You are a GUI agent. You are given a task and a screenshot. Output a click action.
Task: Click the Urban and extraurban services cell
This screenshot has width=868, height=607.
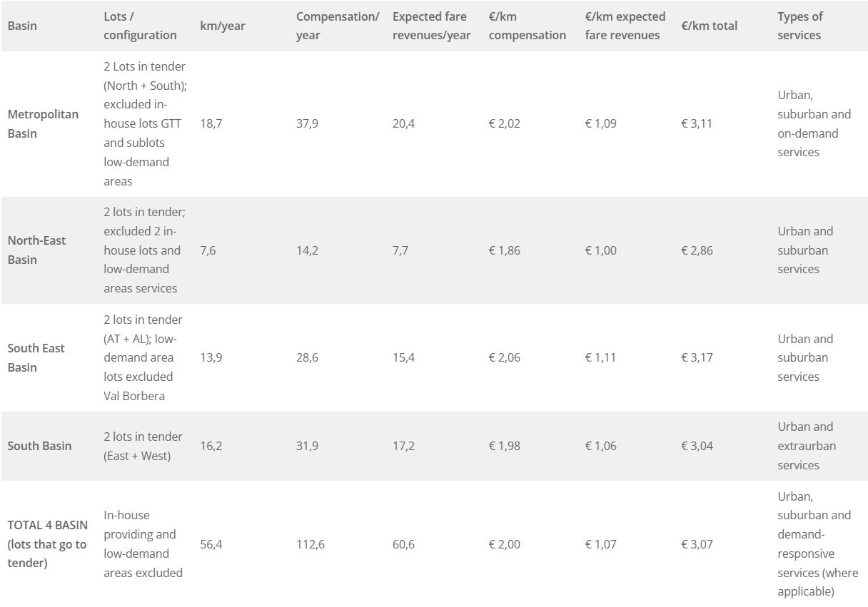point(807,446)
